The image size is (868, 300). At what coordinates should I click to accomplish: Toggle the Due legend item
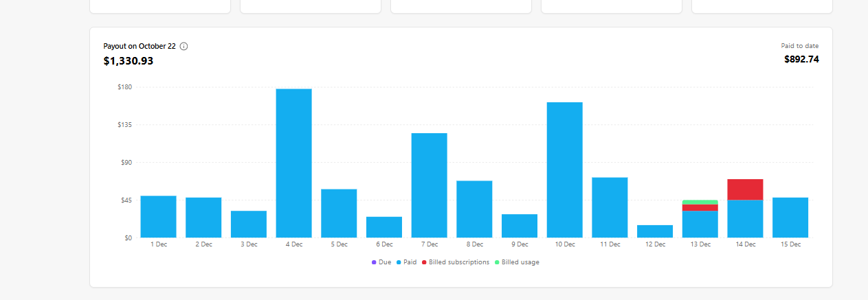click(x=381, y=262)
